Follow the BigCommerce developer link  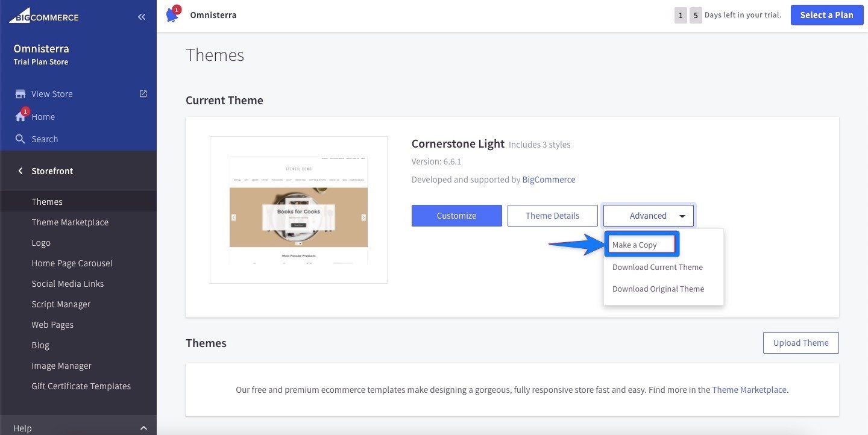tap(549, 180)
